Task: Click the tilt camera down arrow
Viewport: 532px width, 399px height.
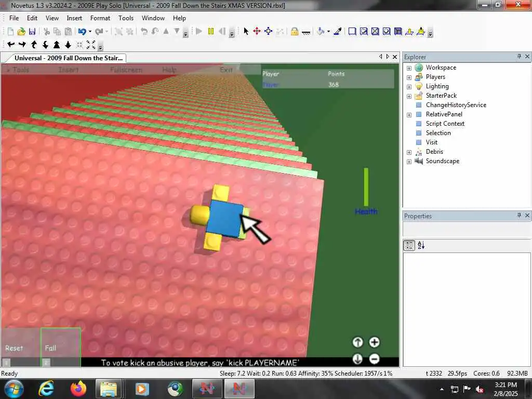Action: tap(45, 45)
